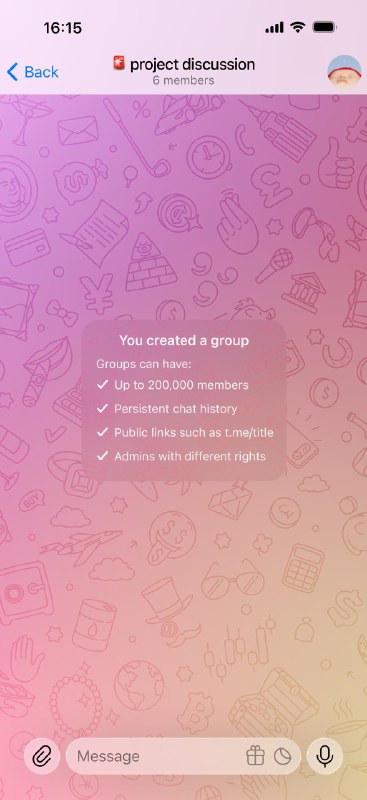This screenshot has width=367, height=800.
Task: Click the blue back chevron arrow
Action: click(13, 72)
